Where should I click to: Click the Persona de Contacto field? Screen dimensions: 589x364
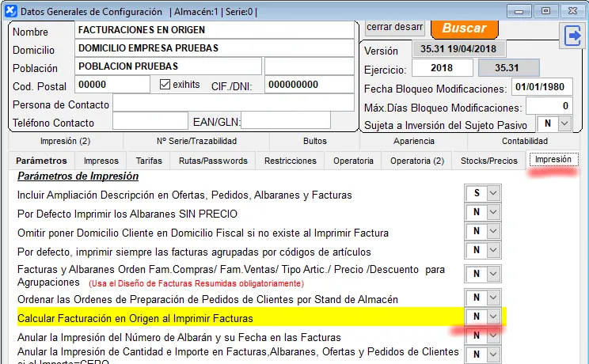point(233,103)
